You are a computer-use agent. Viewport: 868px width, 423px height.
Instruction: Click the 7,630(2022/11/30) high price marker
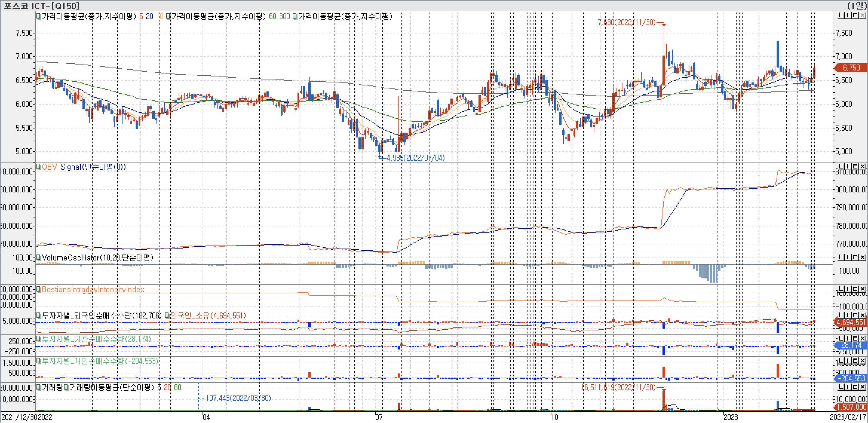(626, 22)
